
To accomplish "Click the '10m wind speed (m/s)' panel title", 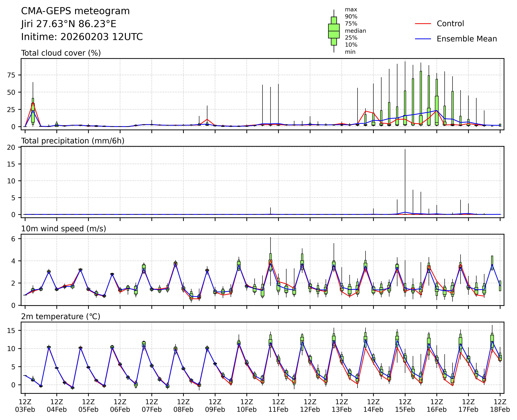I will tap(64, 229).
